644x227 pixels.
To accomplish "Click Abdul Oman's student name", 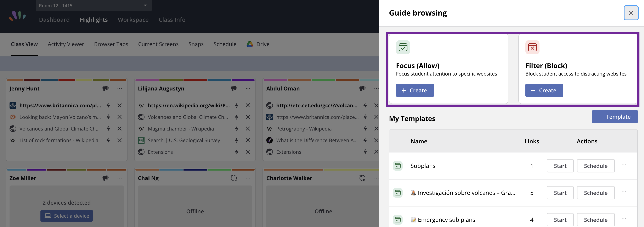I will pos(283,88).
